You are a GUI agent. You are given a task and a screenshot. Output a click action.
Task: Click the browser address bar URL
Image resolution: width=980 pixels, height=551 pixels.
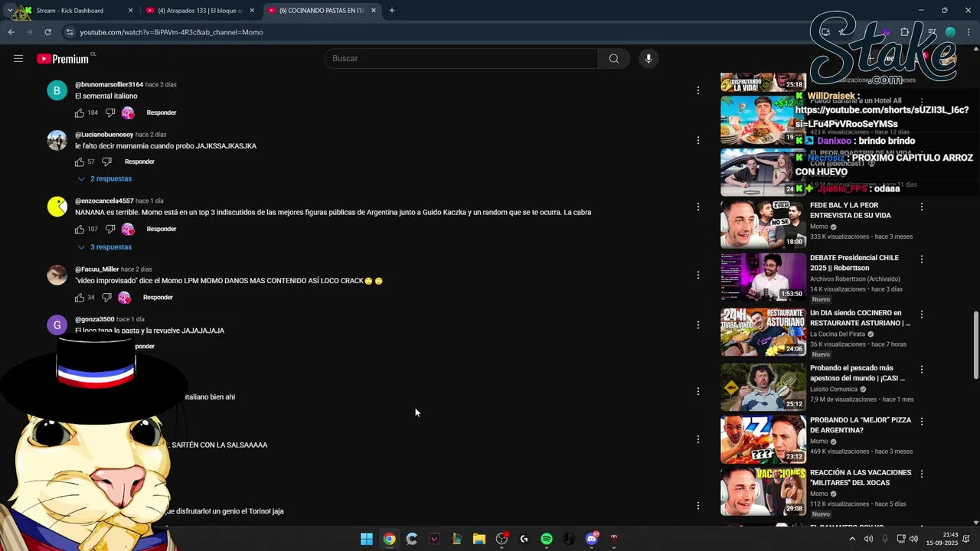click(171, 32)
